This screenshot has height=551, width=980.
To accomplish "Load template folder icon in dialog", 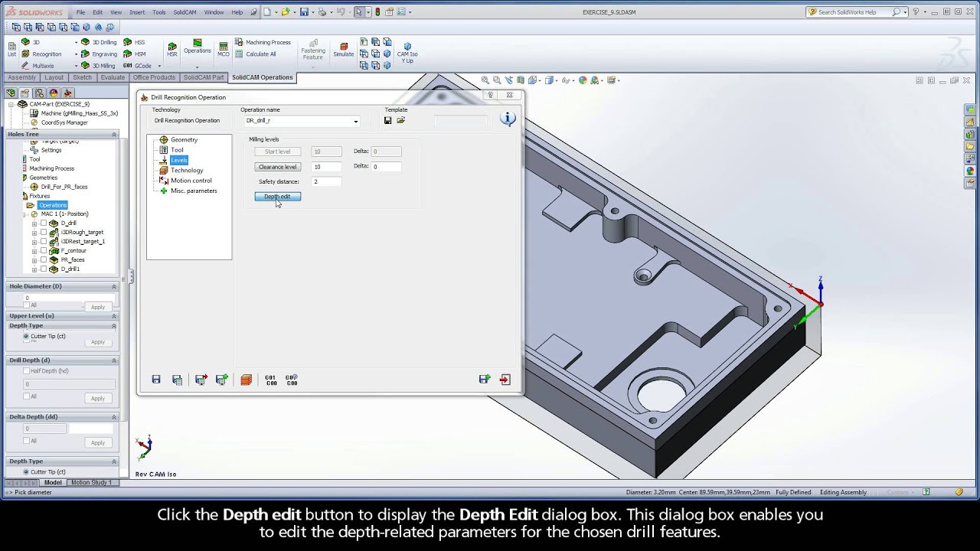I will tap(400, 120).
